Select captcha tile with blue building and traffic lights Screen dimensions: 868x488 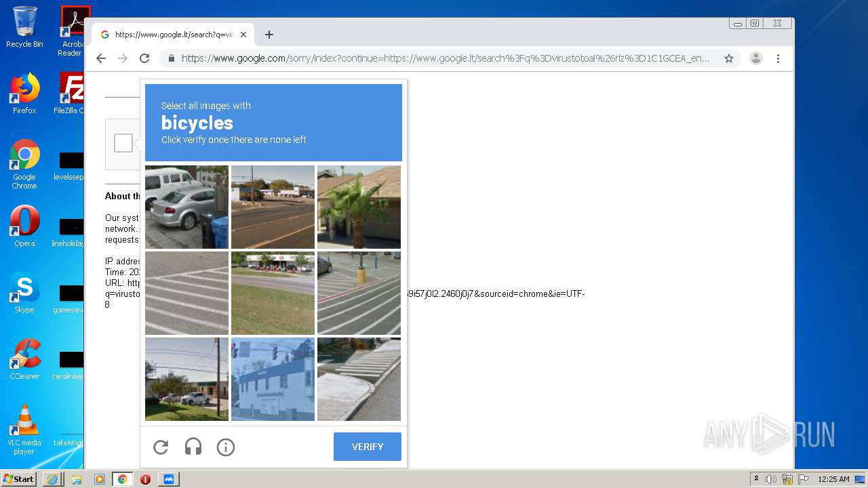pyautogui.click(x=273, y=380)
